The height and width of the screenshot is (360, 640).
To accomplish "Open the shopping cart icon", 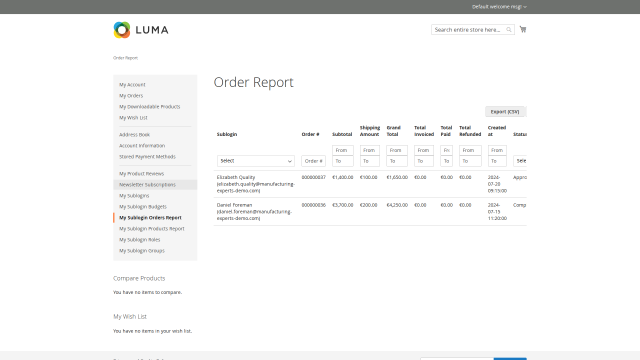I will 523,29.
